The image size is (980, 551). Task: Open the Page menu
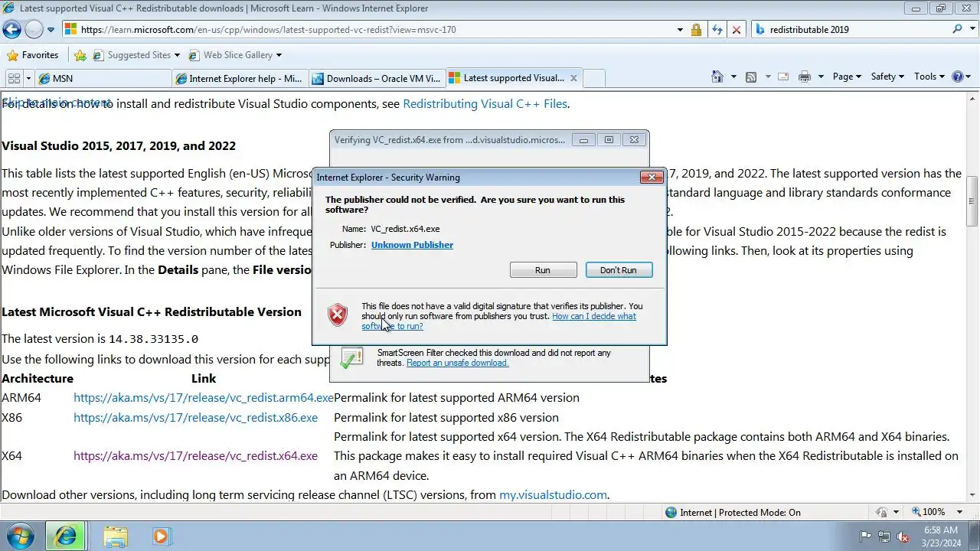point(847,77)
